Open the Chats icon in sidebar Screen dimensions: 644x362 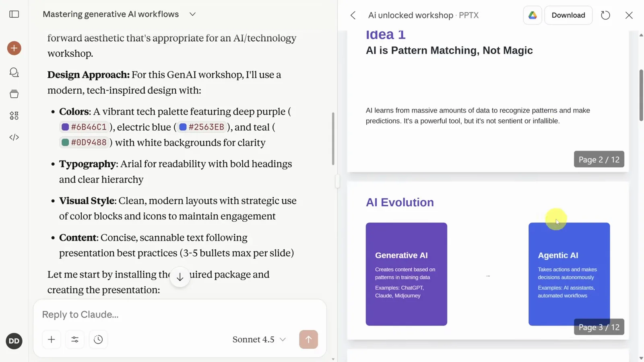14,72
